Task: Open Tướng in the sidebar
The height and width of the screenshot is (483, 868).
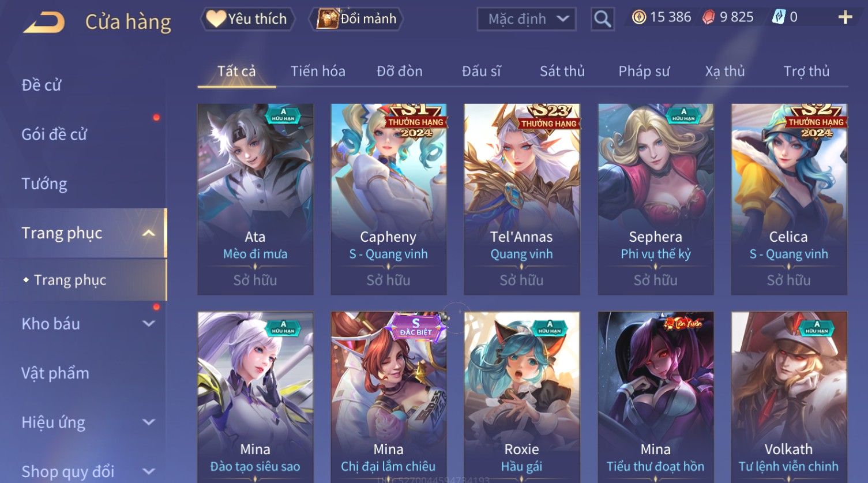Action: tap(44, 184)
